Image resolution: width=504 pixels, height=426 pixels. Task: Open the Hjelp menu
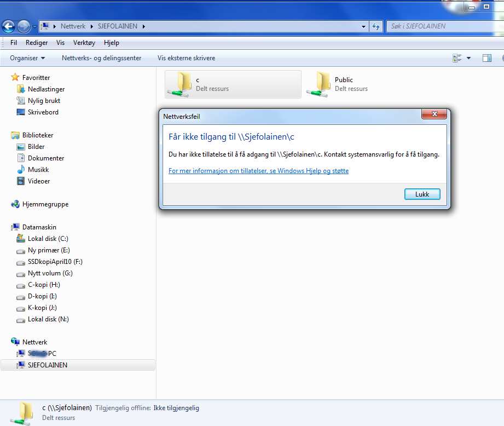pyautogui.click(x=112, y=43)
